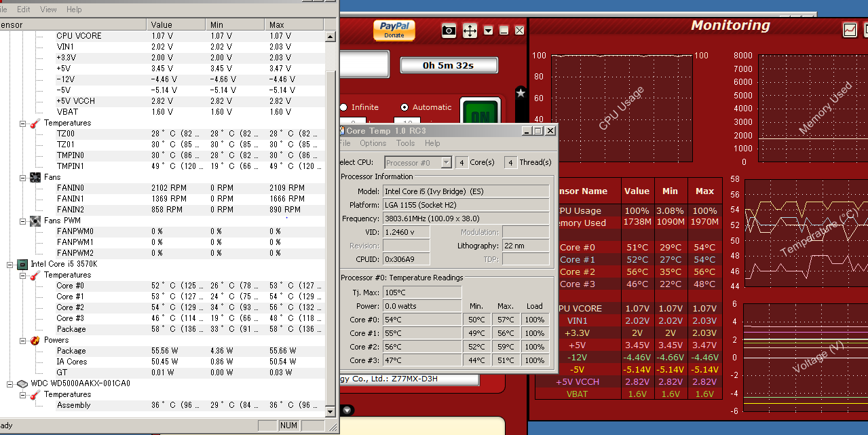Click the NUM status bar indicator
868x435 pixels.
coord(289,425)
